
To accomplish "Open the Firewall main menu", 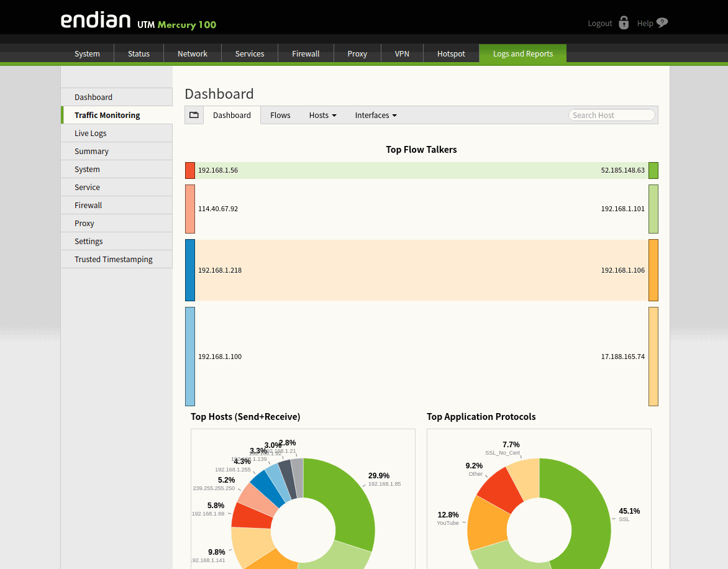I will point(306,53).
